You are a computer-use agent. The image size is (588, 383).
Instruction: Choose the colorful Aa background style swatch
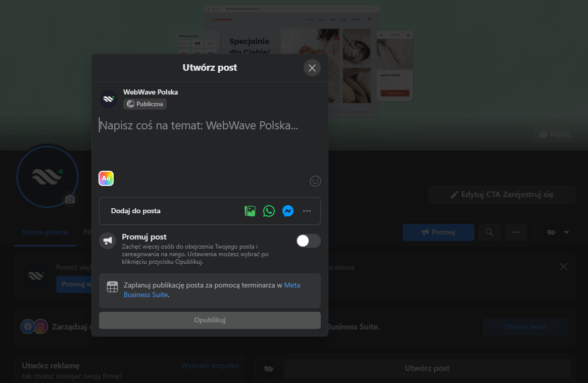click(106, 178)
